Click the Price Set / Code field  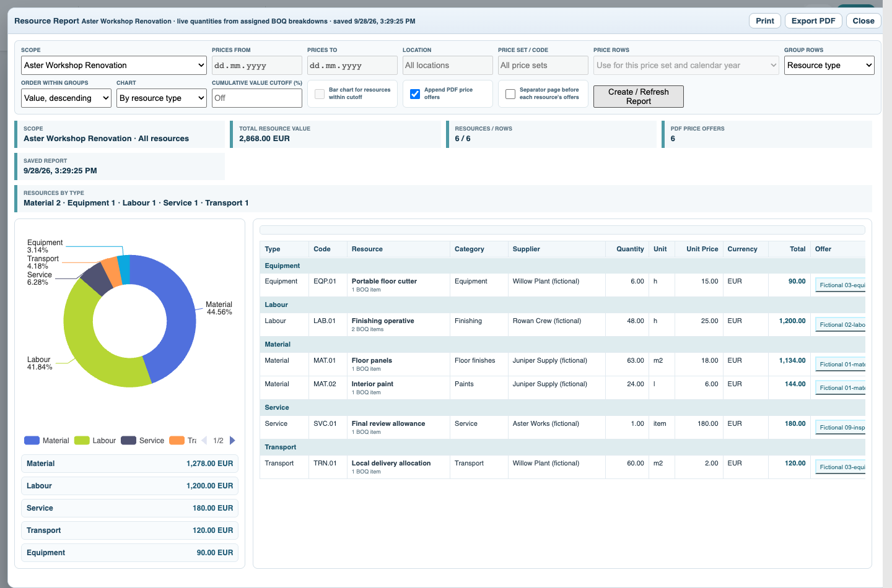point(543,65)
